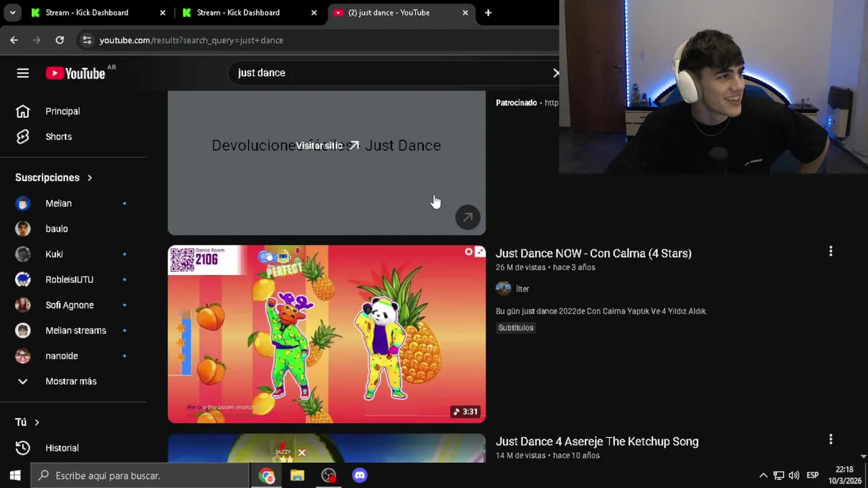Click the Melian streams channel avatar
Viewport: 868px width, 488px height.
pos(23,331)
